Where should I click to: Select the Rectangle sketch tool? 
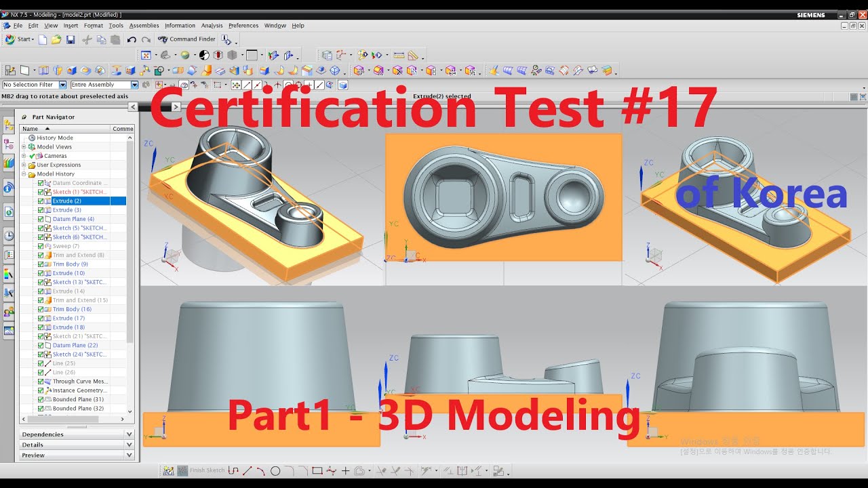pyautogui.click(x=317, y=470)
